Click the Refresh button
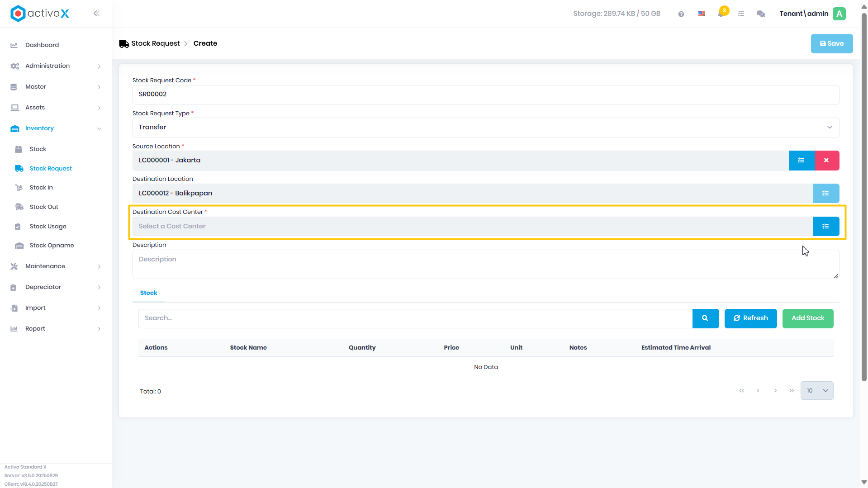 (751, 318)
